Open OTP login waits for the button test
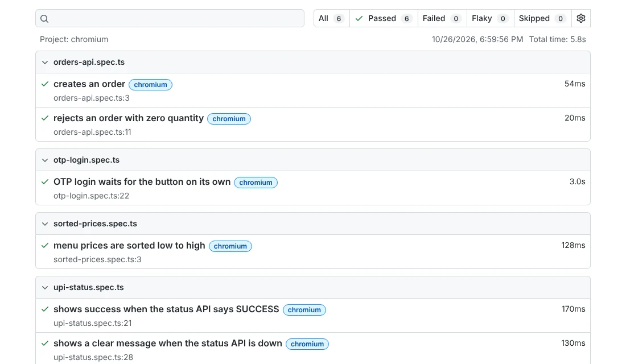The width and height of the screenshot is (626, 364). (142, 181)
